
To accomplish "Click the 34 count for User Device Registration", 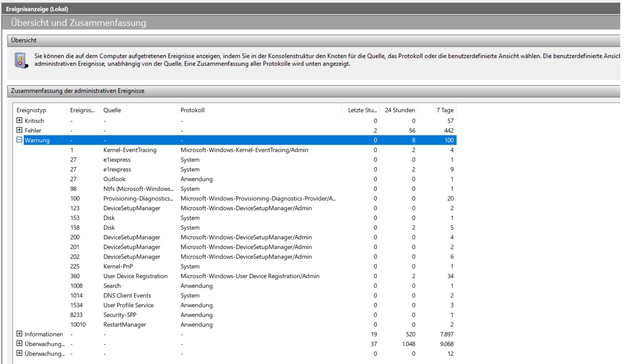I will click(x=451, y=276).
